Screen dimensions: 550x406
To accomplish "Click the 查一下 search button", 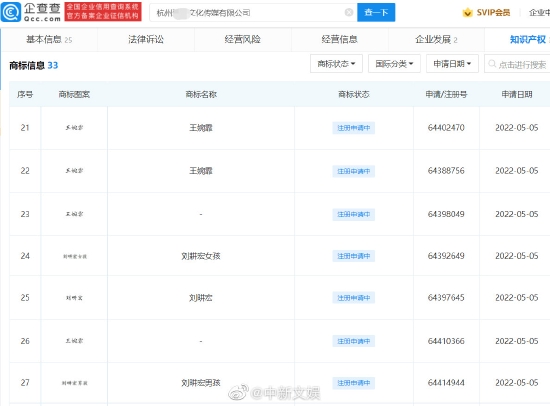I will point(376,12).
